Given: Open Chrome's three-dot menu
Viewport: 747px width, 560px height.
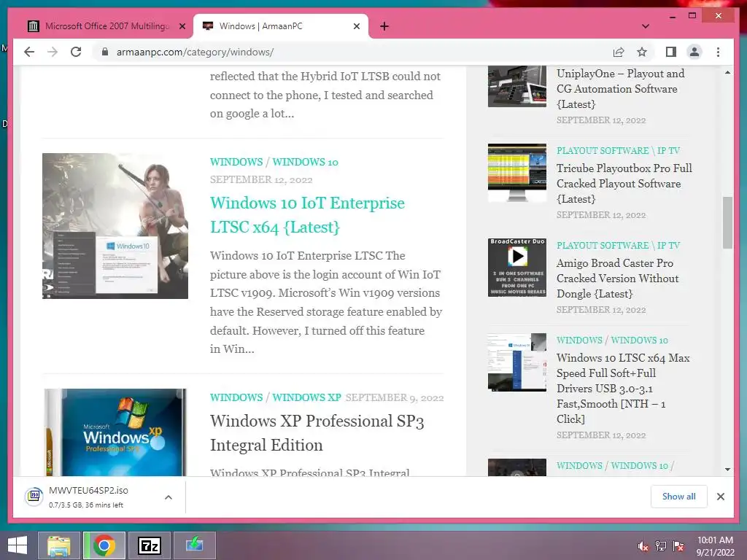Looking at the screenshot, I should click(x=718, y=52).
